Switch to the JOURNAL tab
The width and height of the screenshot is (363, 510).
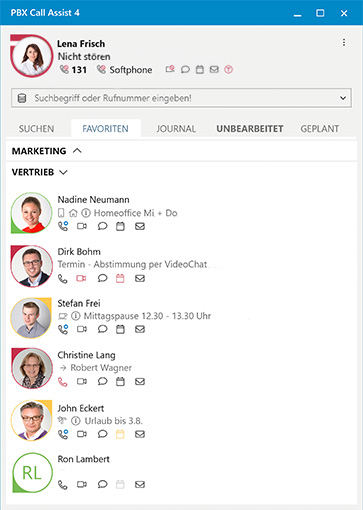pos(176,129)
